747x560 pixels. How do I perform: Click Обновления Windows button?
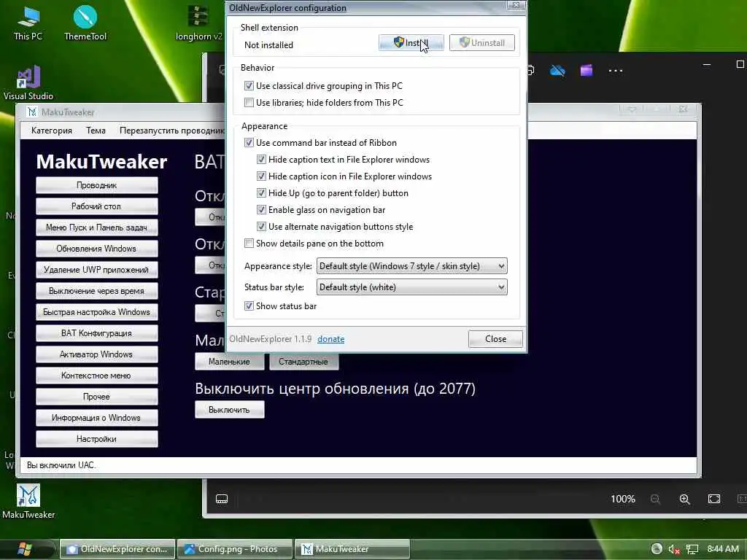[x=97, y=249]
